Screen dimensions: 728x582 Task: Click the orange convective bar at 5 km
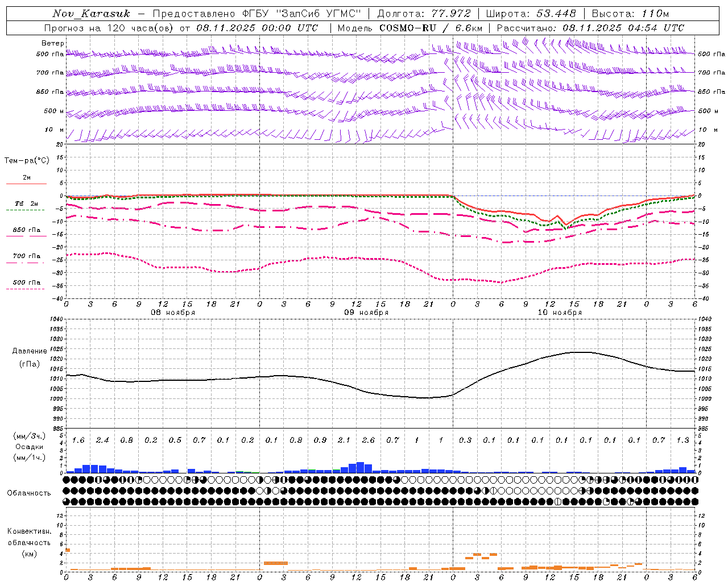pos(68,550)
